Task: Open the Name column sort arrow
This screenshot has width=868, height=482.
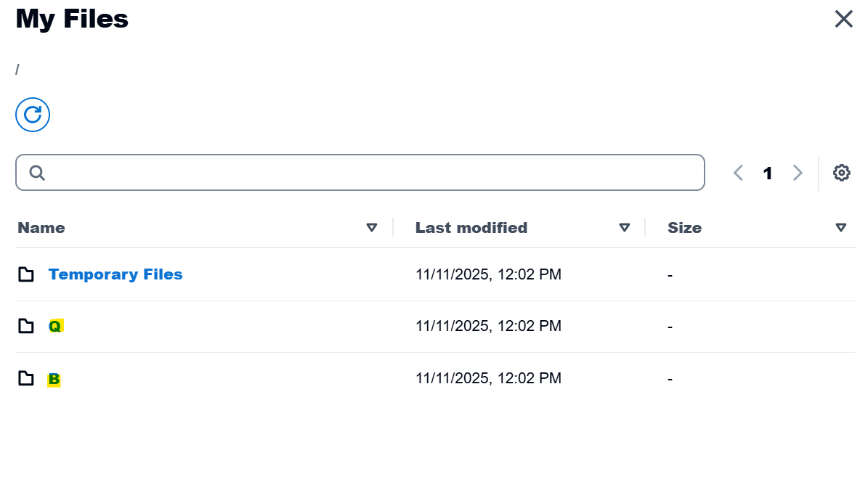Action: [372, 228]
